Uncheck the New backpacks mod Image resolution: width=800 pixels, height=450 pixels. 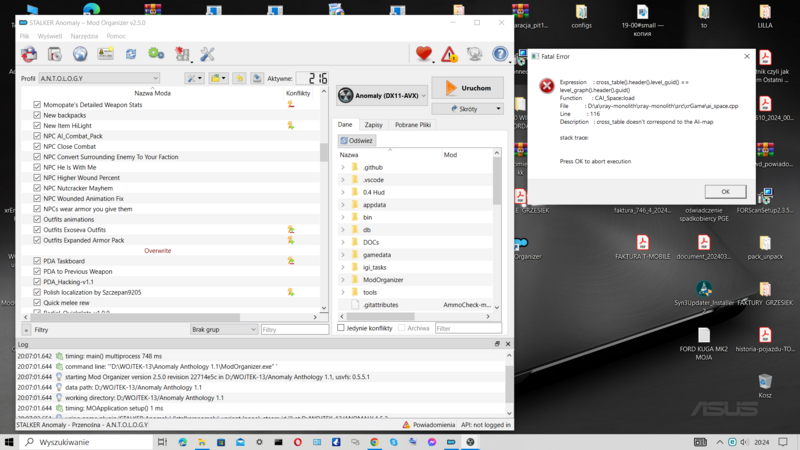[x=37, y=116]
